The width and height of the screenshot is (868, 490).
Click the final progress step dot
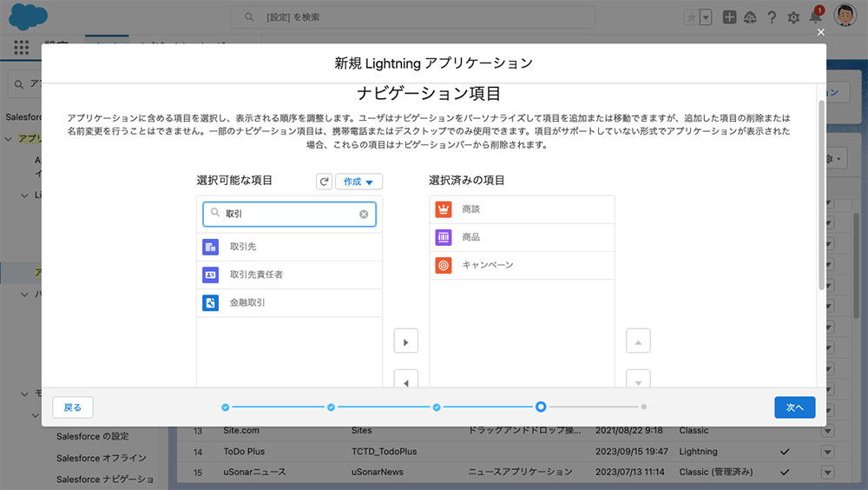pos(643,407)
